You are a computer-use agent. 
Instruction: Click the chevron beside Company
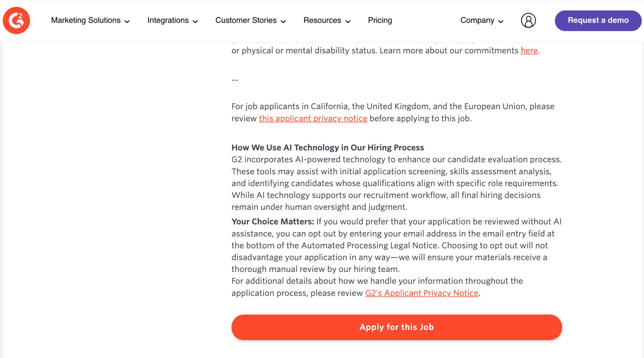501,21
